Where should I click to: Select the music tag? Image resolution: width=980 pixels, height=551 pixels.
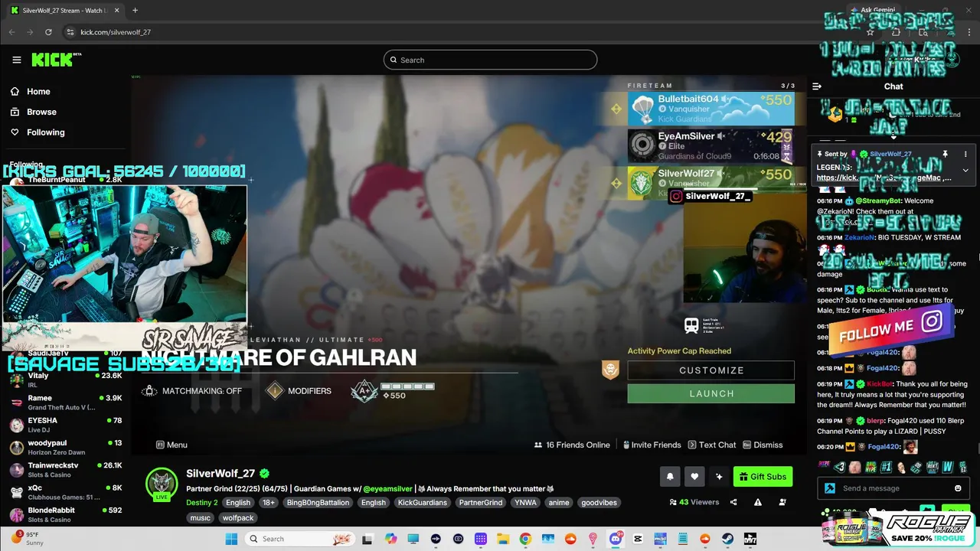tap(200, 518)
